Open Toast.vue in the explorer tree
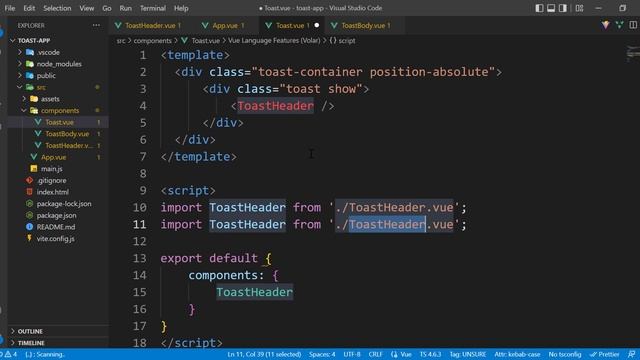 (58, 122)
